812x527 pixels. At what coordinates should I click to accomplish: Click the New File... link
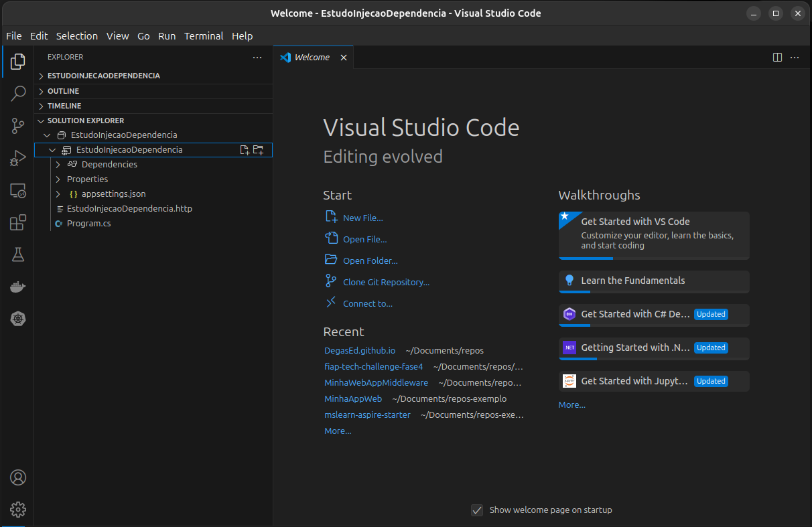(363, 218)
